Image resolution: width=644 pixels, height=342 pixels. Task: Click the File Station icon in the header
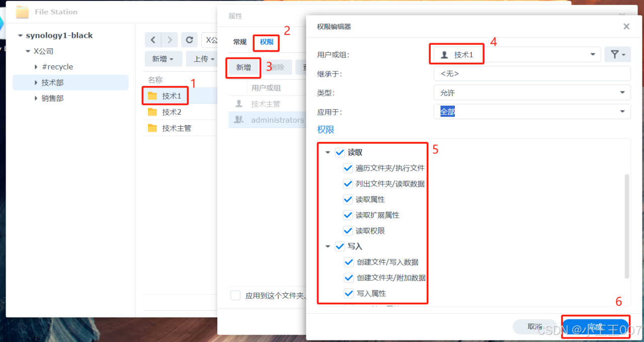22,12
